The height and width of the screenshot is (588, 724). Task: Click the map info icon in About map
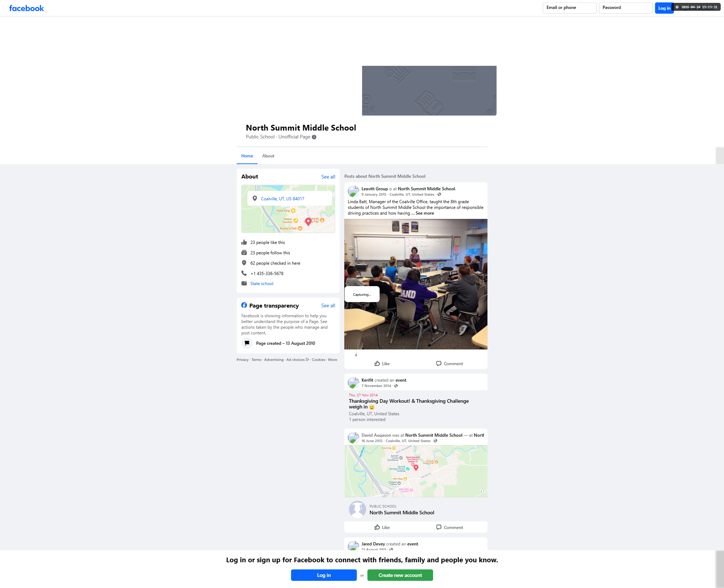point(248,226)
